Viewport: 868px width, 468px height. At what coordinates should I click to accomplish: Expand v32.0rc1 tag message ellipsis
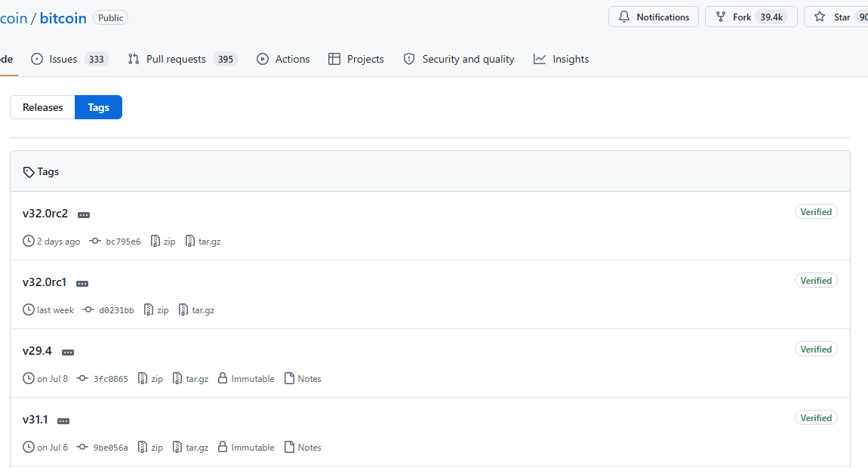pos(82,284)
